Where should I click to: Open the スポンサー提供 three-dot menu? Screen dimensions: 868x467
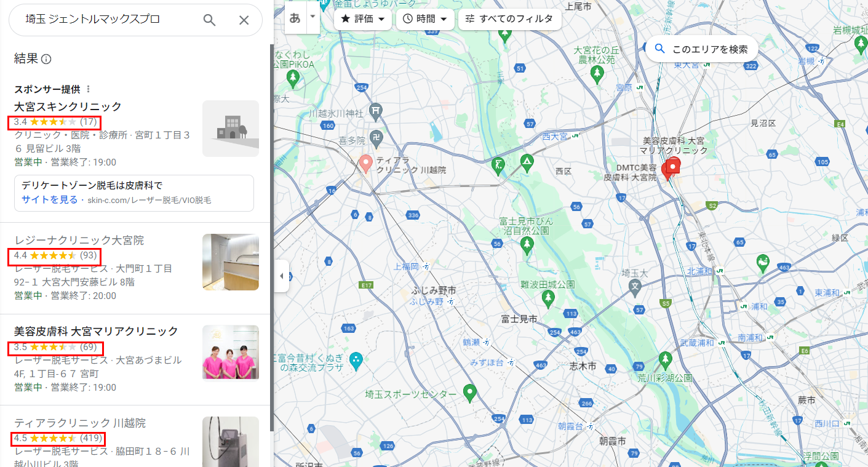point(88,89)
